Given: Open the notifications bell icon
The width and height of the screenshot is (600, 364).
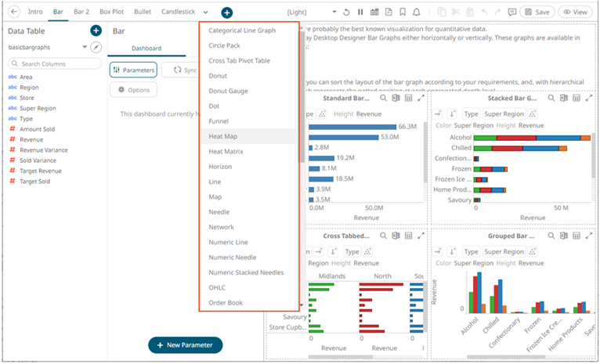Looking at the screenshot, I should 416,13.
